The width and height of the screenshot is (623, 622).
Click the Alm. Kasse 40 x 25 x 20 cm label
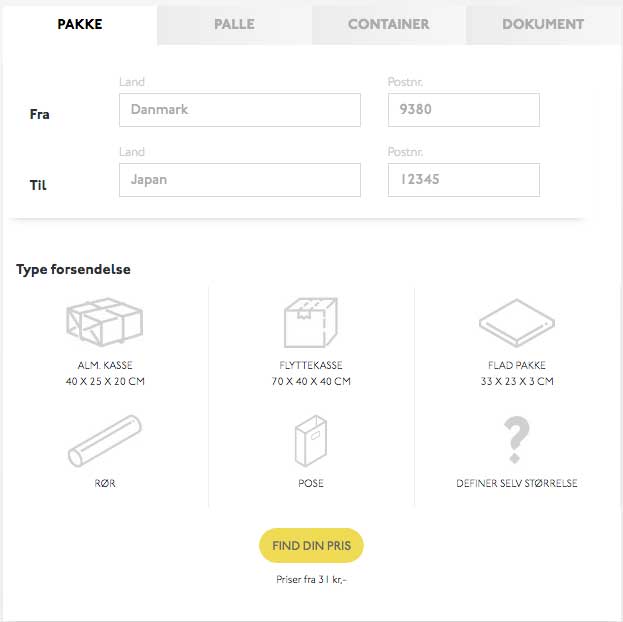[104, 373]
